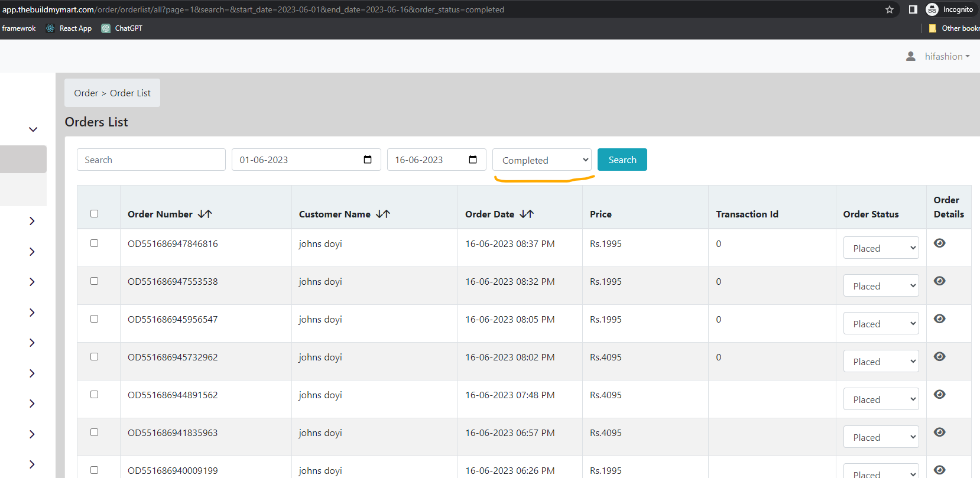Screen dimensions: 980x478
Task: Click the Transaction Id column header
Action: (747, 214)
